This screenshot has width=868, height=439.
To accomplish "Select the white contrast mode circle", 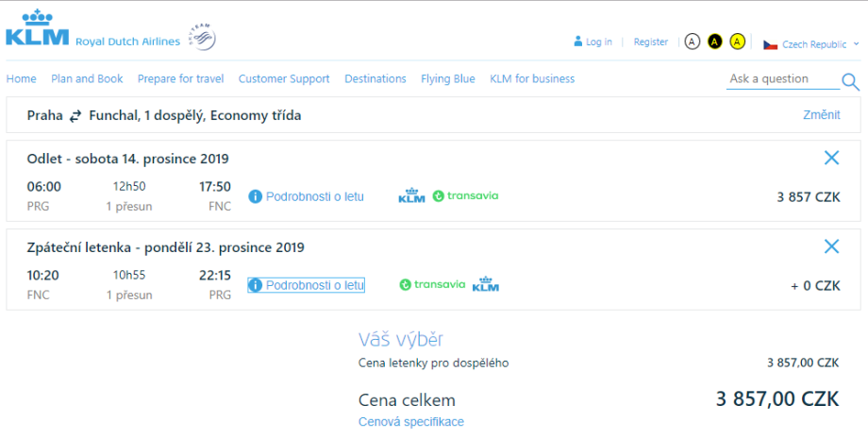I will [x=693, y=42].
